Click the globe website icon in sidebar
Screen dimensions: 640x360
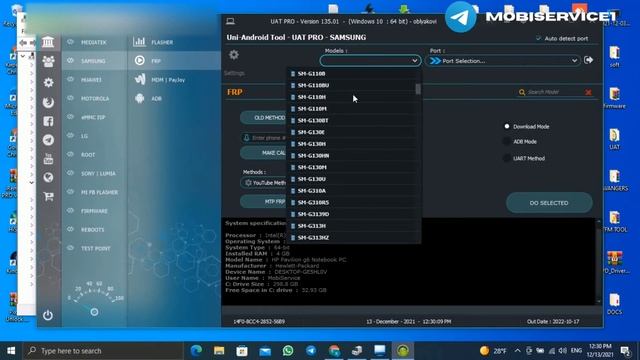[x=48, y=177]
